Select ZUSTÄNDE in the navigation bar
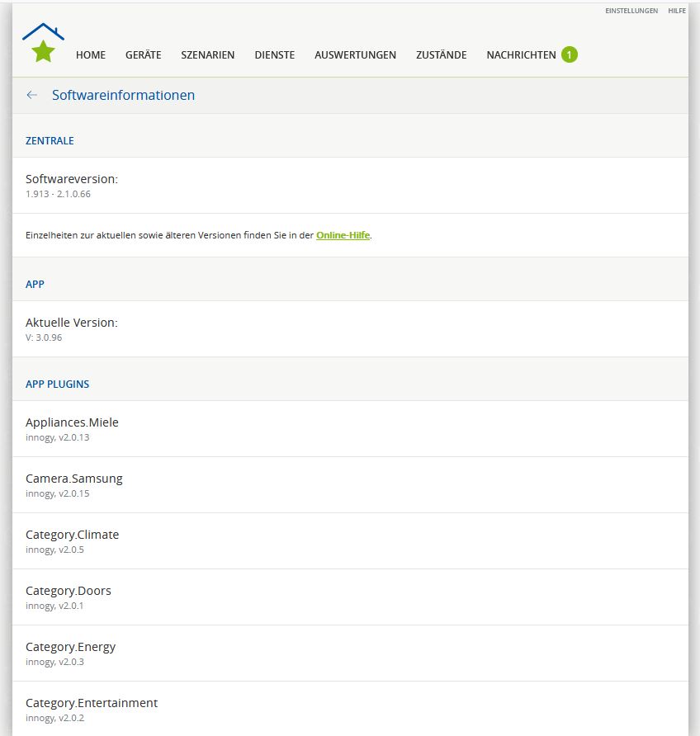The height and width of the screenshot is (736, 700). coord(441,55)
